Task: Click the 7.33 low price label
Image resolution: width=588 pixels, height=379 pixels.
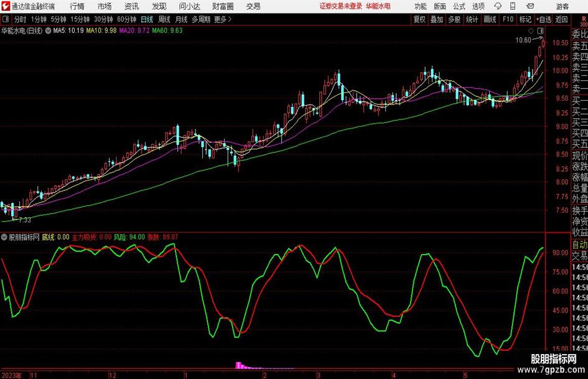Action: coord(25,220)
